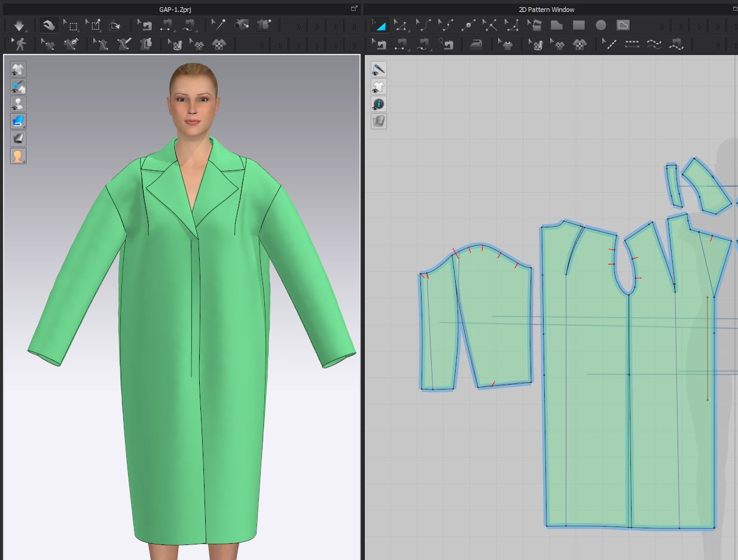
Task: Click the info button in 2D window
Action: point(379,104)
